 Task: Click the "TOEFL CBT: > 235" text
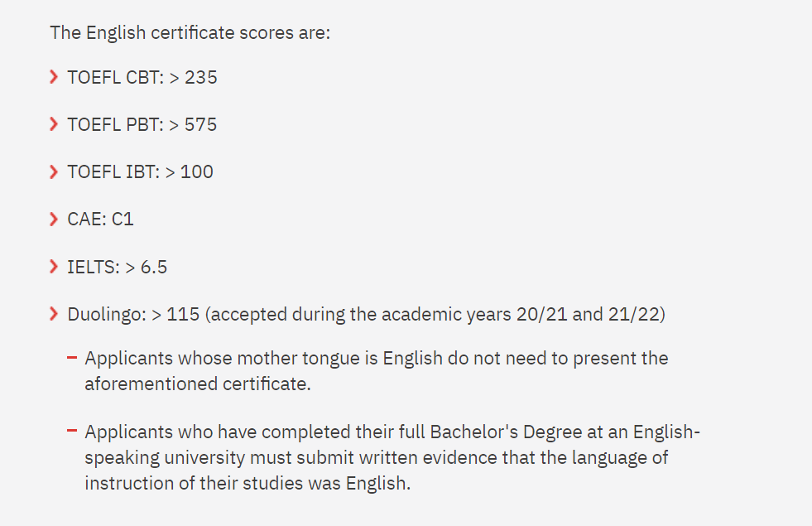click(x=142, y=77)
